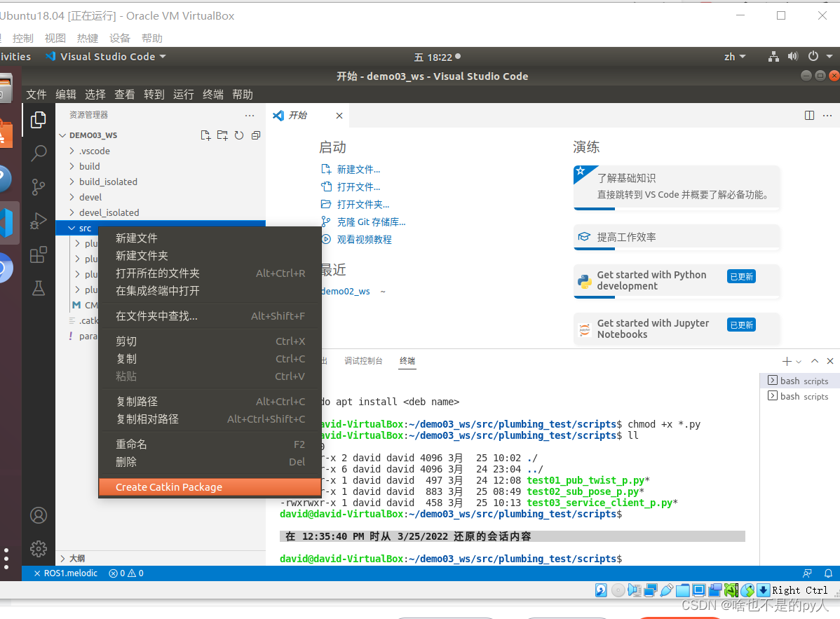The image size is (840, 619).
Task: Open the terminal launch profile dropdown arrow
Action: 799,362
